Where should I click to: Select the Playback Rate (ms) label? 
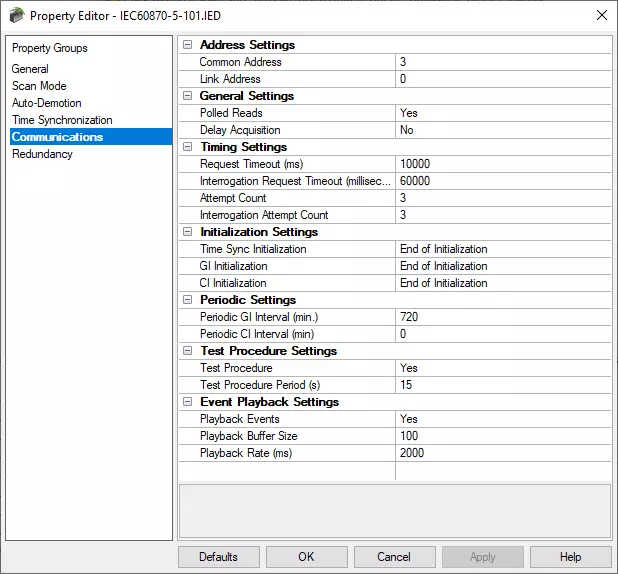[246, 453]
